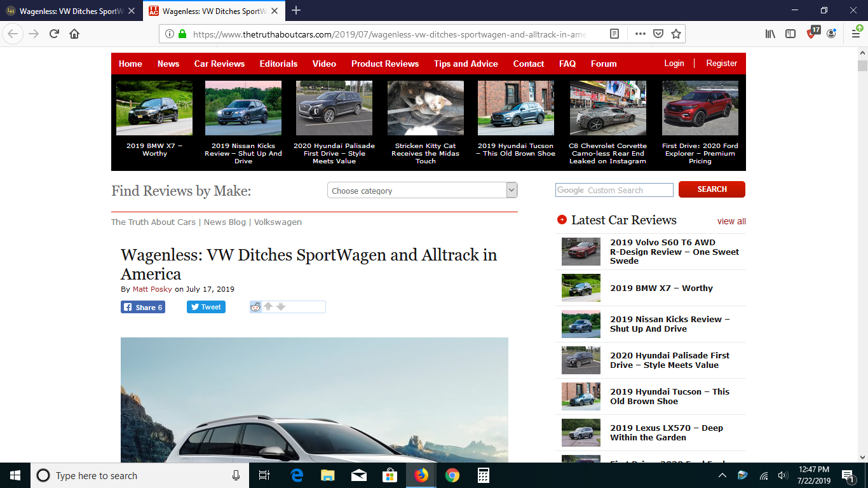The height and width of the screenshot is (488, 868).
Task: Toggle reader view in address bar
Action: [x=614, y=34]
